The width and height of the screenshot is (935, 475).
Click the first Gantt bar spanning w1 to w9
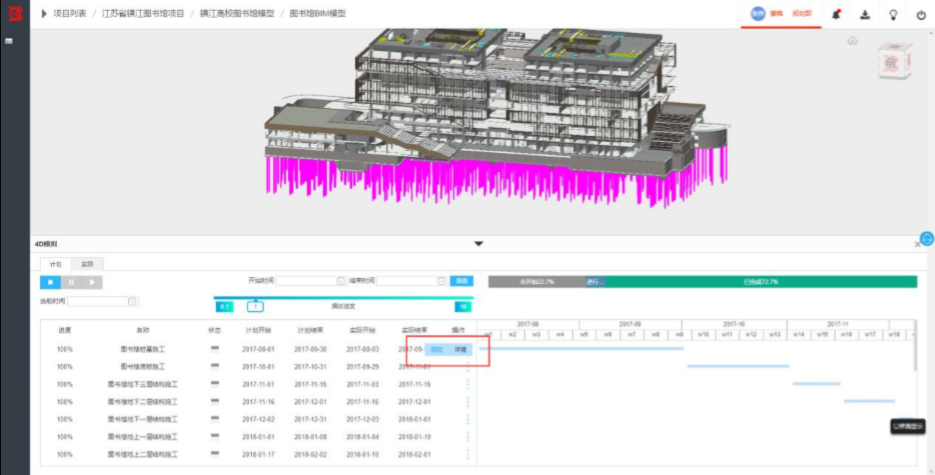[581, 349]
